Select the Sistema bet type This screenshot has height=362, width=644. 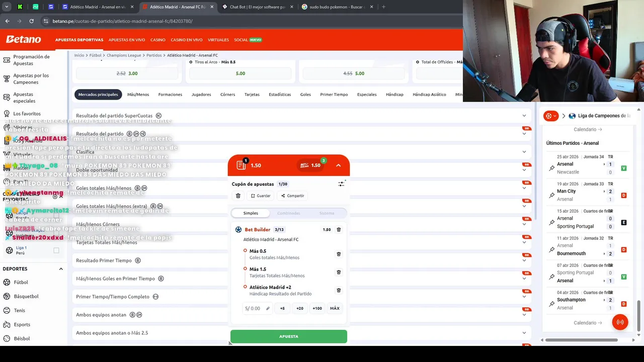(327, 213)
